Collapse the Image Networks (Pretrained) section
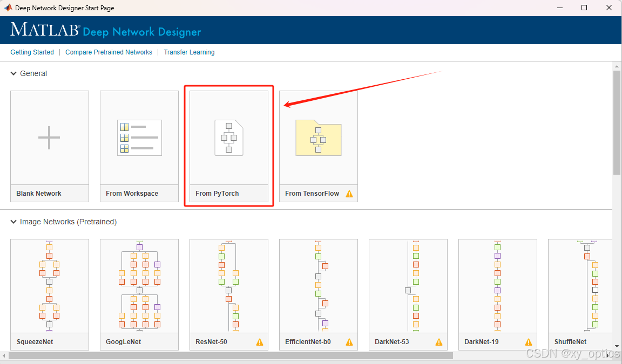 pos(13,222)
